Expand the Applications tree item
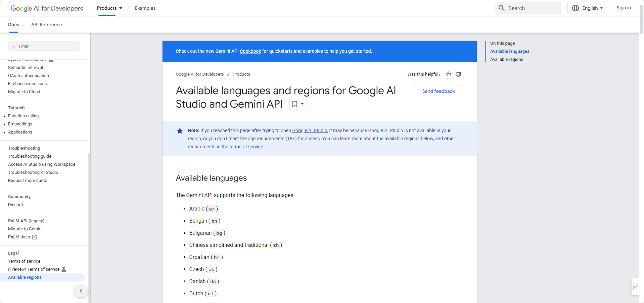This screenshot has width=644, height=303. (4, 132)
